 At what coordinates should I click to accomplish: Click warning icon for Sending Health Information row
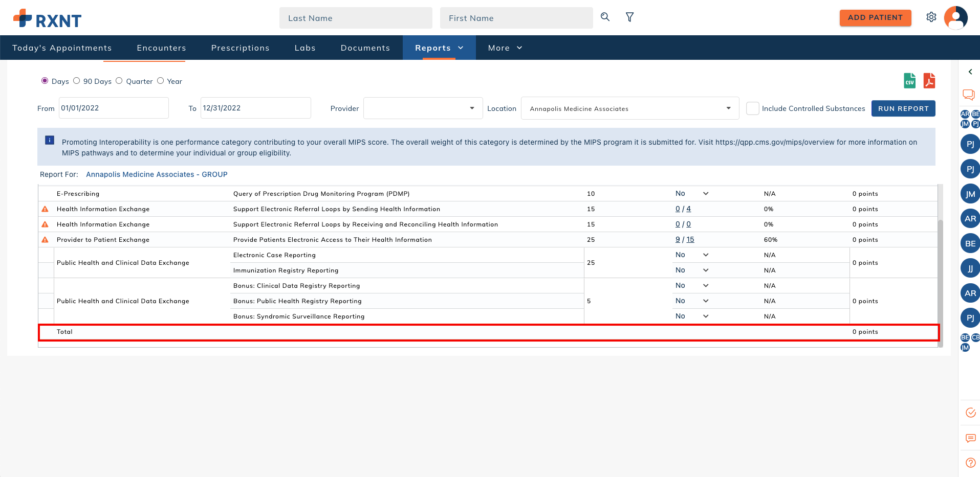coord(45,209)
